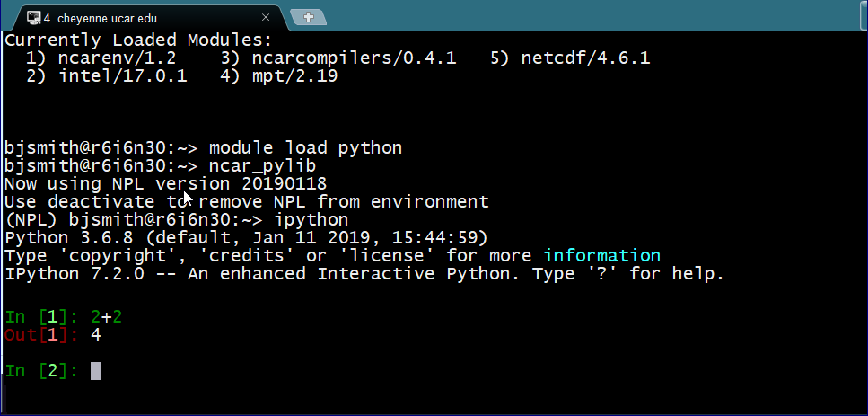Click the 'Currently Loaded Modules:' heading
Viewport: 868px width, 416px height.
[137, 40]
